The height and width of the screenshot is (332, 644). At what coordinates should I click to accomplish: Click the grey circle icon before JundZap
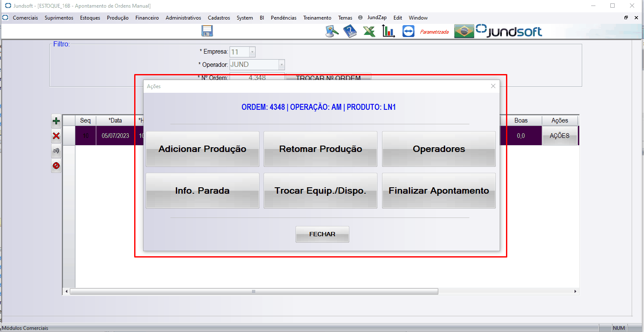[360, 18]
